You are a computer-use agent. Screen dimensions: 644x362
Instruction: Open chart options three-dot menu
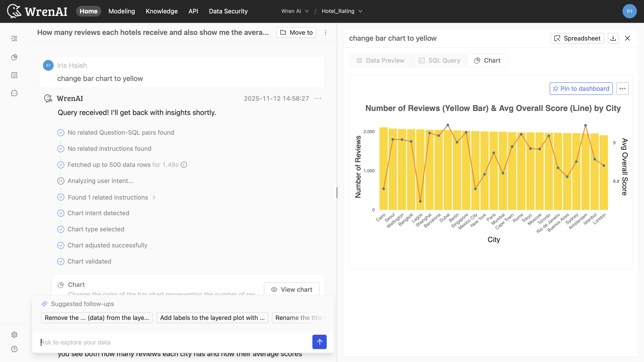pos(622,89)
